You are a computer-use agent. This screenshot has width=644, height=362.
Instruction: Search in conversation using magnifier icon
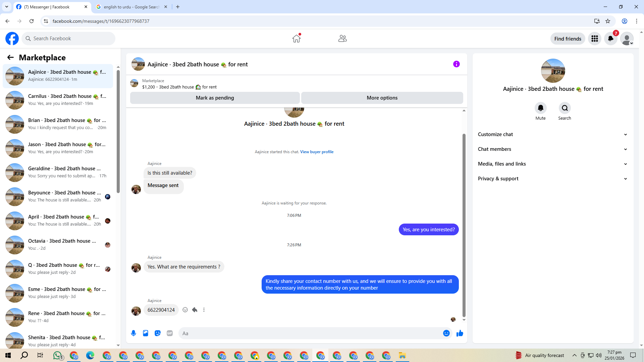(x=565, y=108)
